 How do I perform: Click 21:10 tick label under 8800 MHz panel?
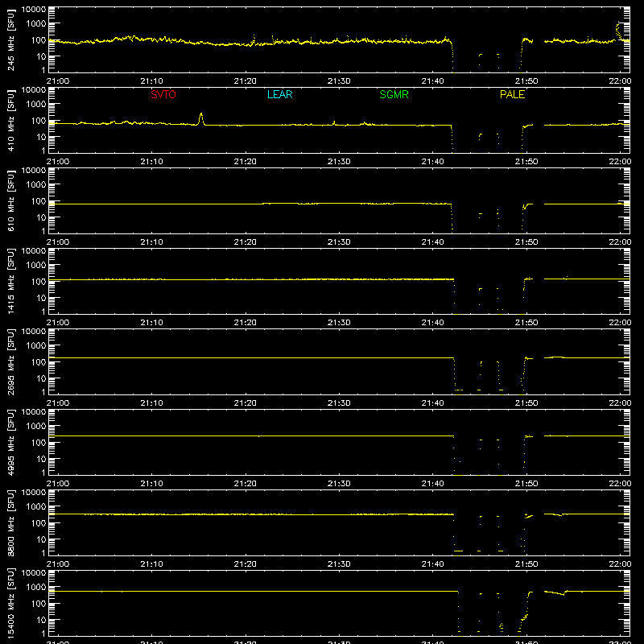151,564
